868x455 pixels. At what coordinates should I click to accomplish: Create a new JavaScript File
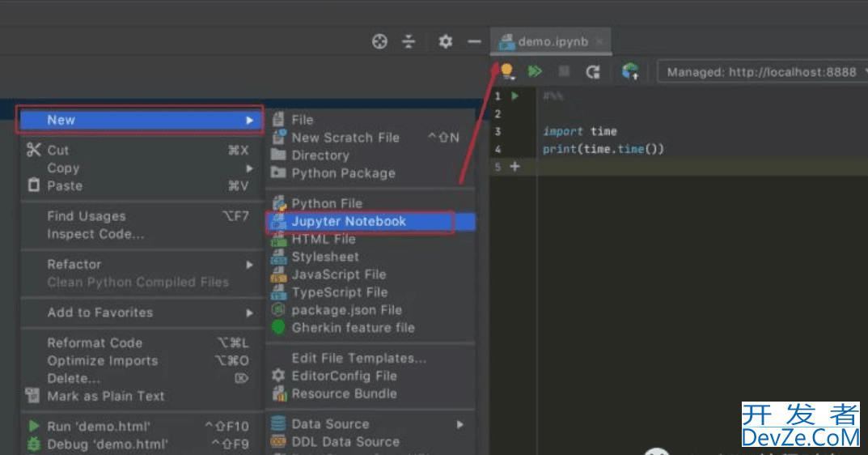[x=370, y=275]
